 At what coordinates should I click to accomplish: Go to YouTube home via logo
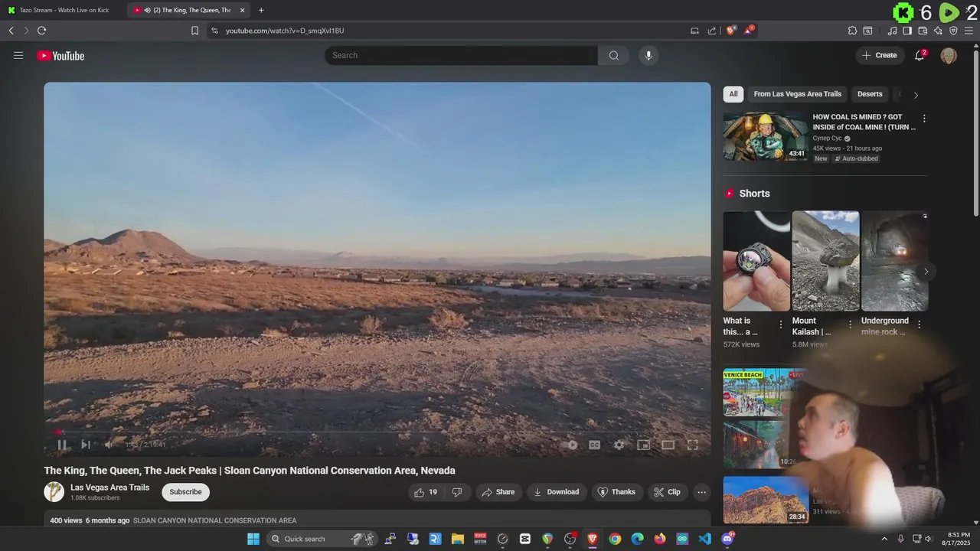[x=60, y=55]
